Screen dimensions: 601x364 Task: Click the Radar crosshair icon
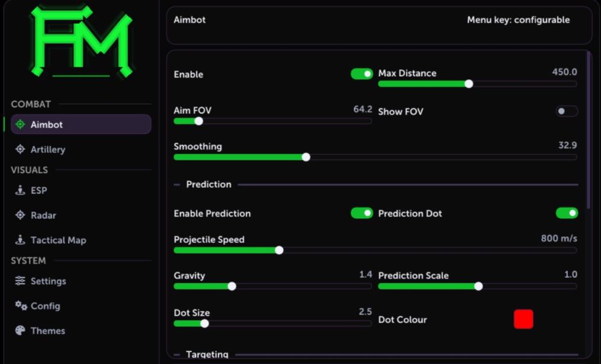[x=20, y=215]
